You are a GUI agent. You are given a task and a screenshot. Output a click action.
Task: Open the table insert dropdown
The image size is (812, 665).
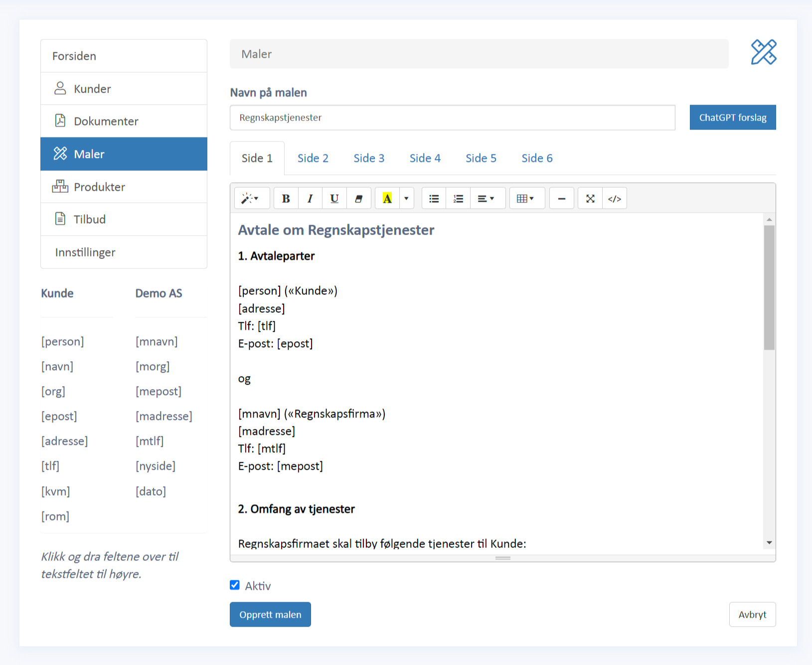tap(526, 199)
